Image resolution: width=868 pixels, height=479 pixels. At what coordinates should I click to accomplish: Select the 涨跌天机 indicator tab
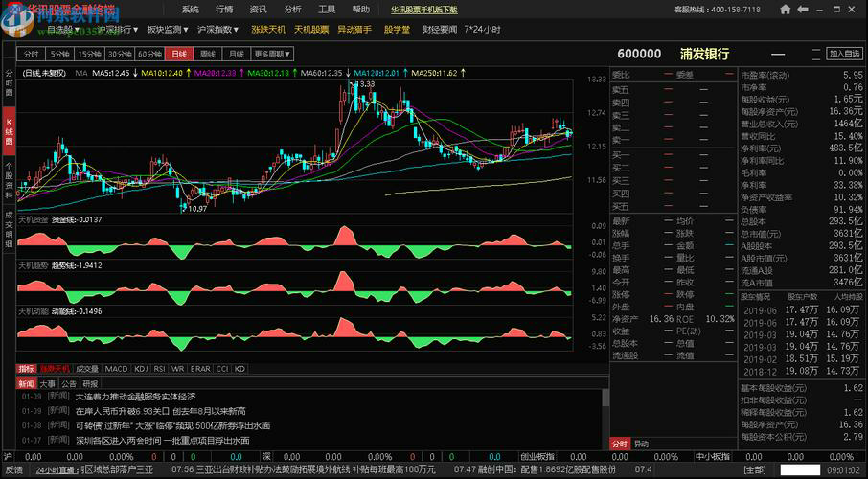coord(55,368)
